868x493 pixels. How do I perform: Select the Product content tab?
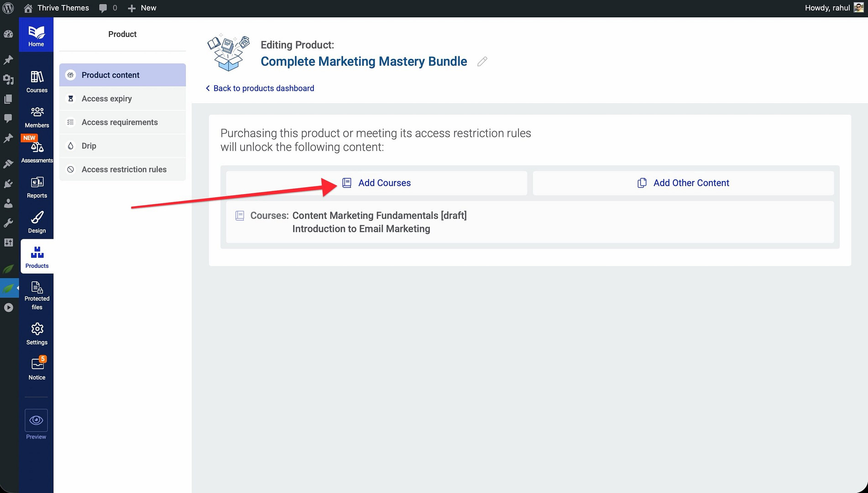(x=122, y=75)
